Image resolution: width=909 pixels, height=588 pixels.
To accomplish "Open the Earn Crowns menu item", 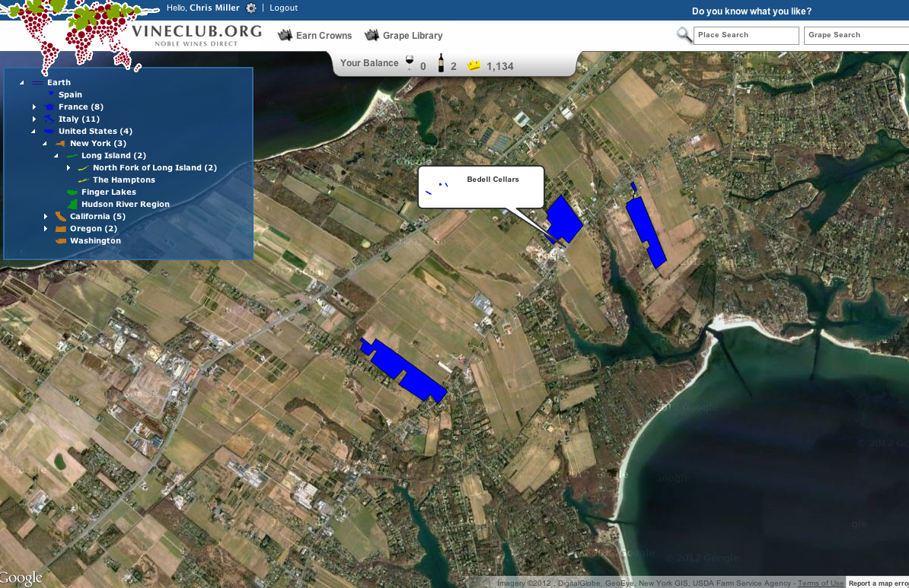I will (x=324, y=36).
